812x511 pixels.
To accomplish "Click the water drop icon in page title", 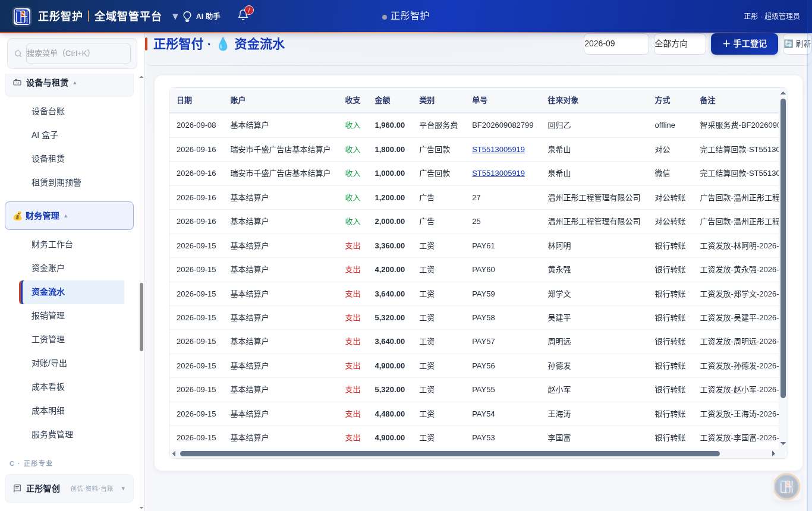I will coord(223,44).
